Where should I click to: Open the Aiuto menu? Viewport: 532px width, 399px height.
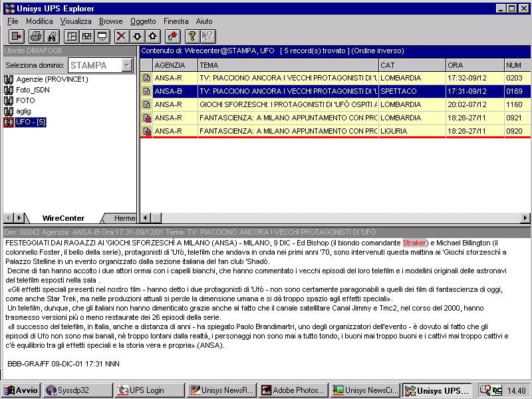point(204,21)
